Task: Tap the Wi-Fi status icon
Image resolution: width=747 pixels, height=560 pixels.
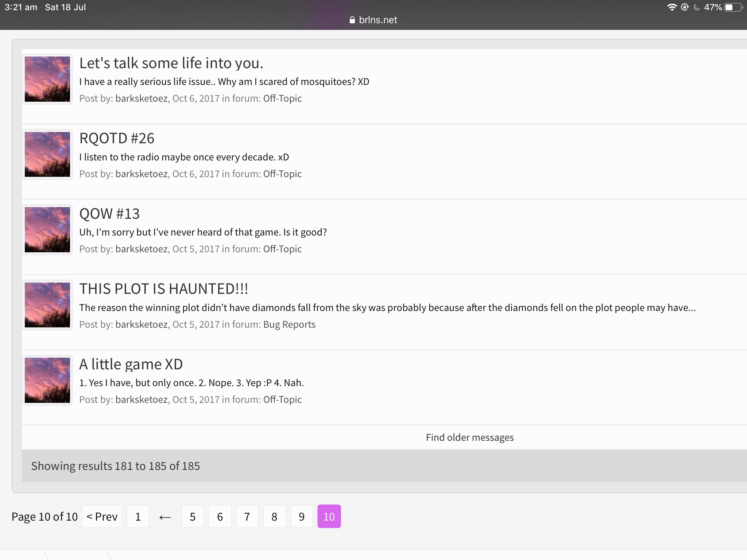Action: [x=671, y=7]
